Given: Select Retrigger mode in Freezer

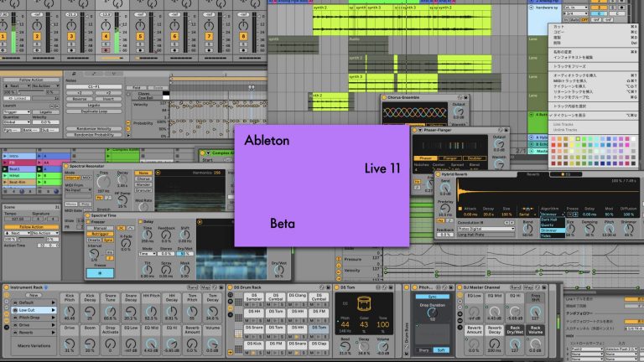Looking at the screenshot, I should pyautogui.click(x=100, y=234).
